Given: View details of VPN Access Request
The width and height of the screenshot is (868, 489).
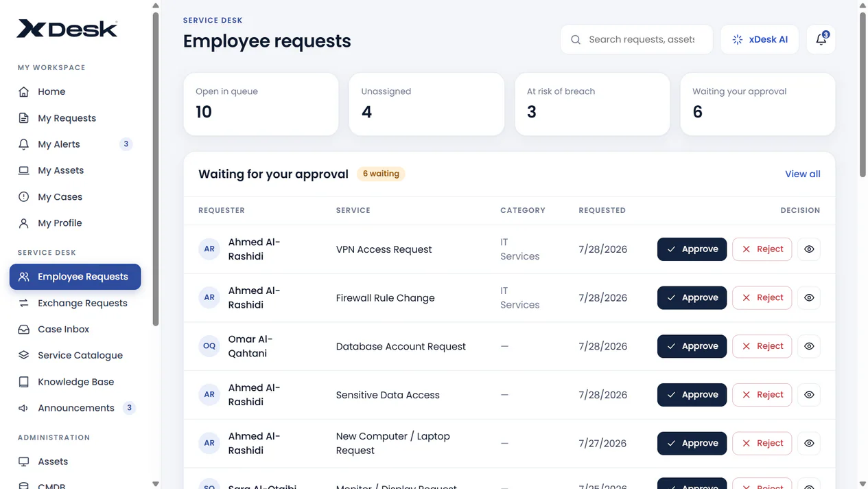Looking at the screenshot, I should (809, 249).
